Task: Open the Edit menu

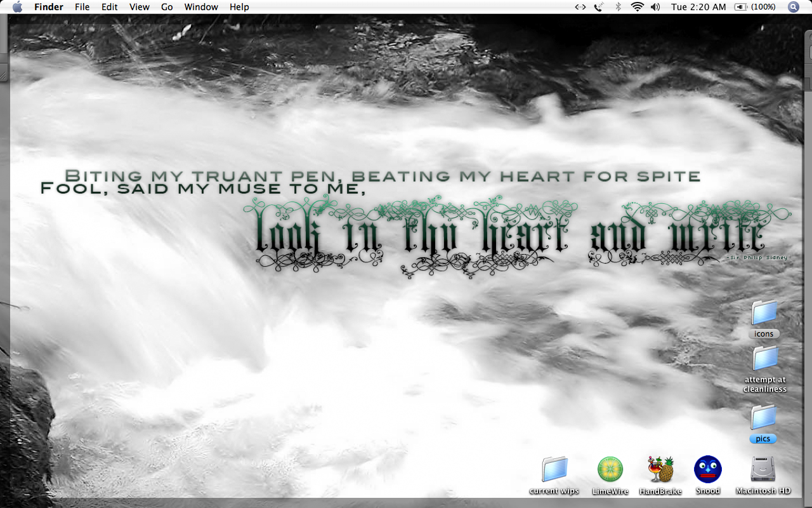Action: 110,7
